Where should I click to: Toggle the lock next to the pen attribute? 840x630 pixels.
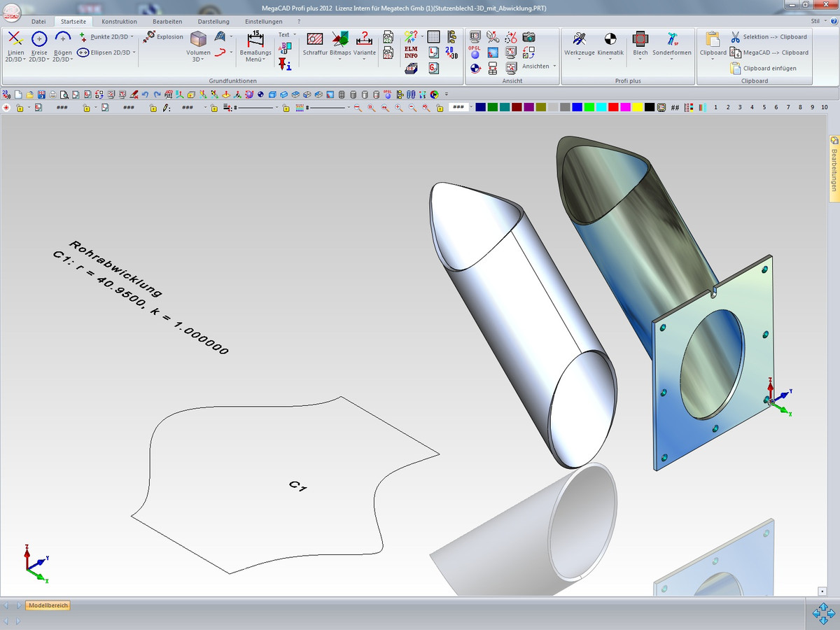click(152, 108)
